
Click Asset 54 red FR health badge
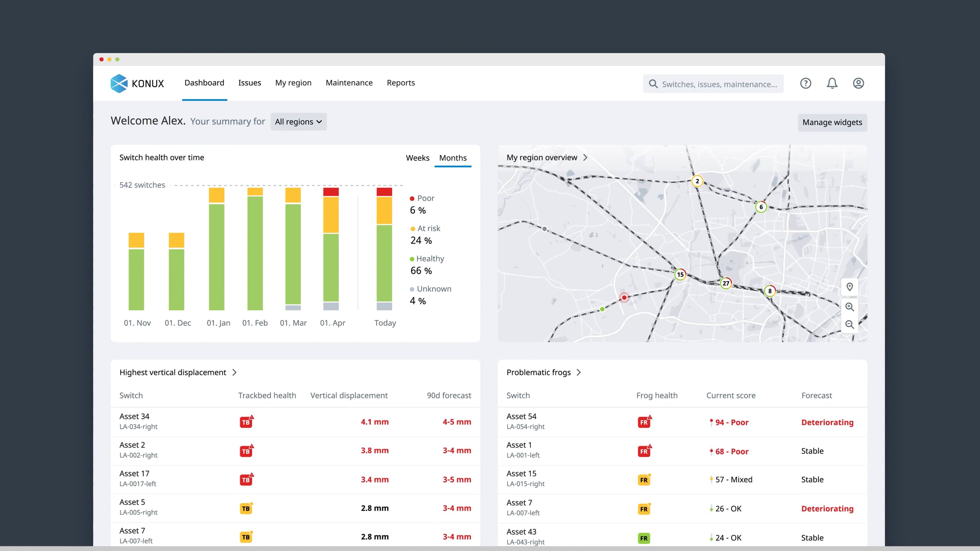pos(644,422)
